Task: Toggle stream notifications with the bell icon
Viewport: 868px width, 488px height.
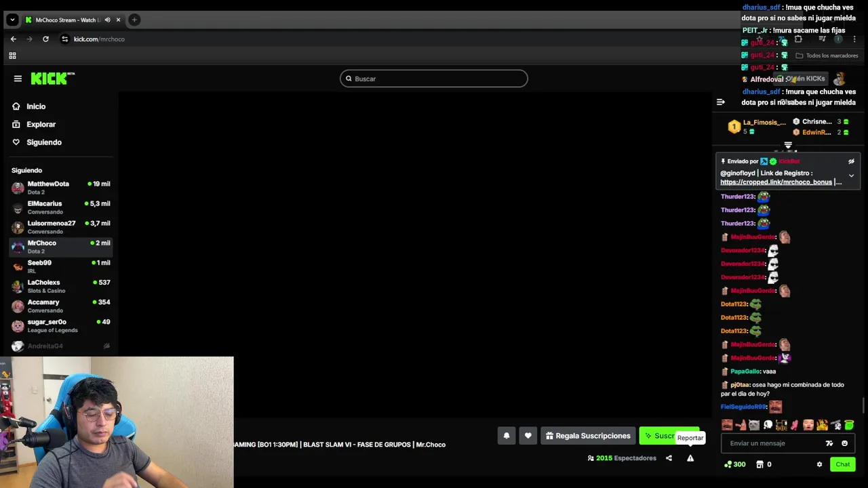Action: pyautogui.click(x=507, y=436)
